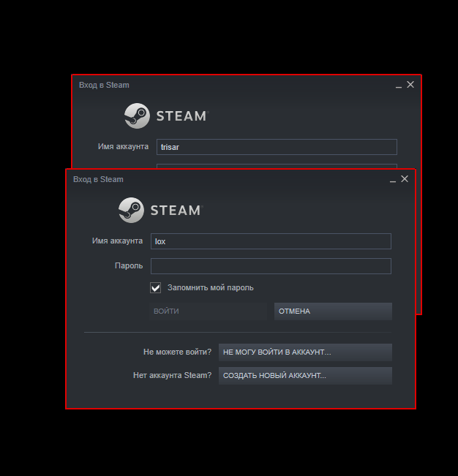Click the 'Не можете войти?' label
The image size is (458, 476).
click(177, 352)
